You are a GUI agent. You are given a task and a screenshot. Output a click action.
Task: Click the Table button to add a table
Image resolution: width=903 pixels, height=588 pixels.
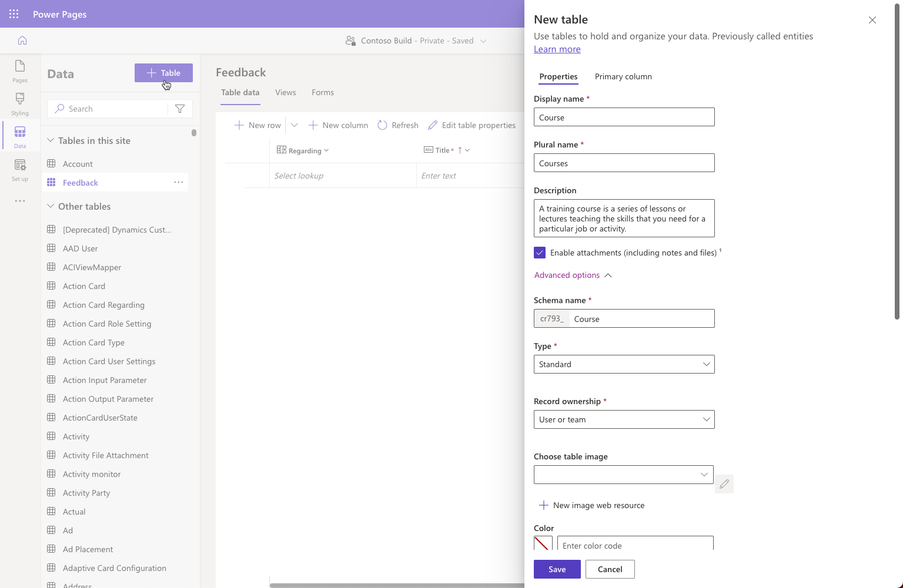coord(163,72)
